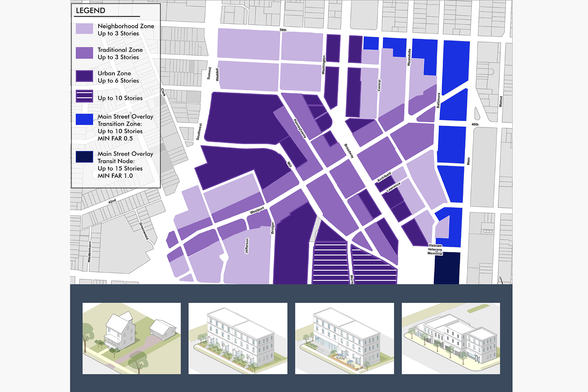Select the single-family house illustration thumbnail
The height and width of the screenshot is (392, 588).
point(131,338)
